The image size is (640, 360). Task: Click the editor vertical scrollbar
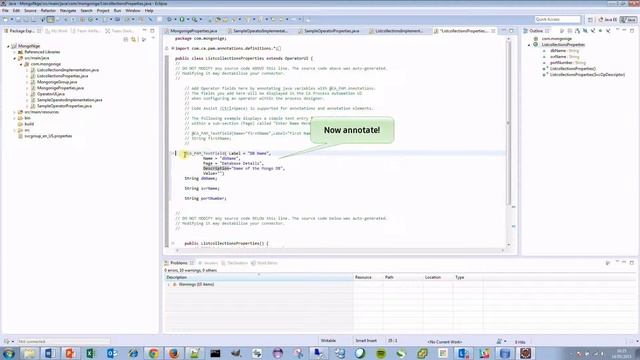pos(508,122)
